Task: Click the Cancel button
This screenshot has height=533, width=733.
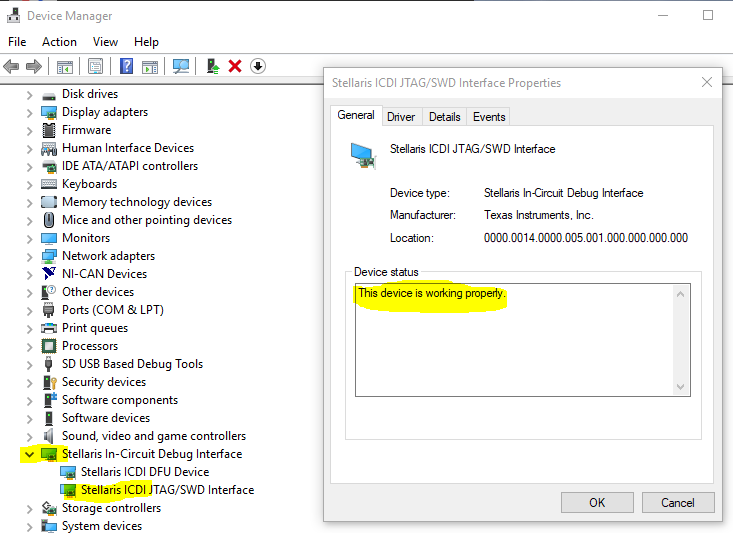Action: pos(677,503)
